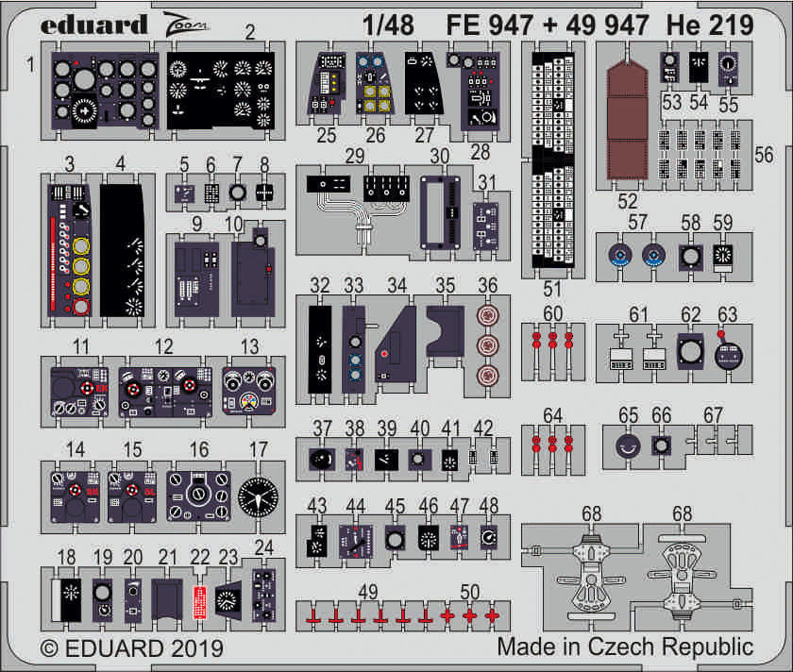Select part 21 dark curved plate
Image resolution: width=793 pixels, height=672 pixels.
(x=167, y=599)
